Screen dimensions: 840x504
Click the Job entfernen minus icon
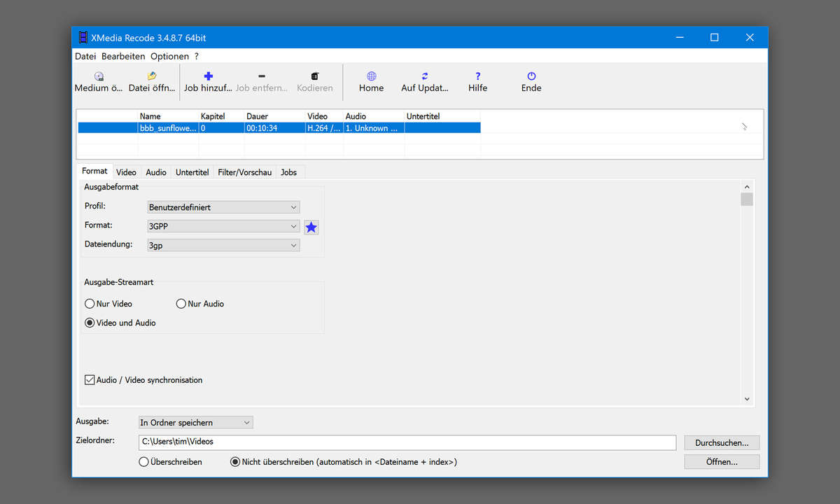[x=262, y=76]
